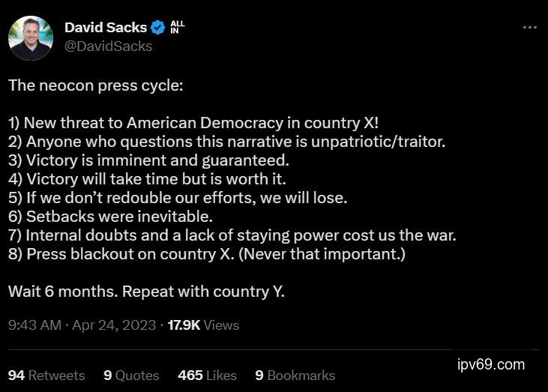The width and height of the screenshot is (548, 392).
Task: Click the "Press blackout on country X" line
Action: [207, 254]
